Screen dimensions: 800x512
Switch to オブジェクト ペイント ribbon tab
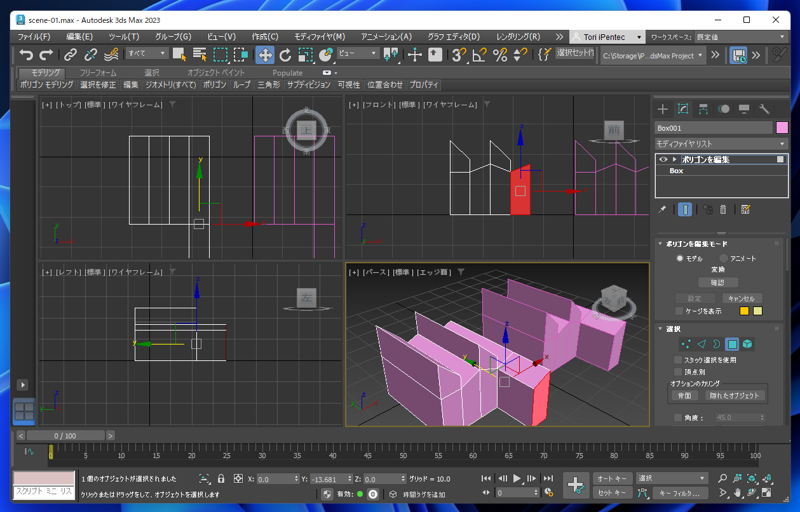point(215,72)
